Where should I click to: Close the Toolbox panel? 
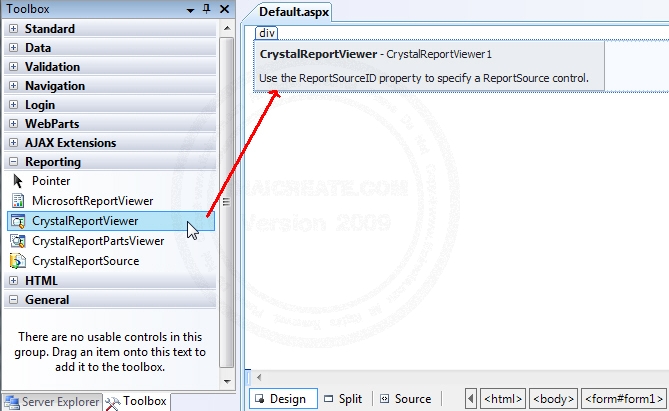click(x=224, y=9)
